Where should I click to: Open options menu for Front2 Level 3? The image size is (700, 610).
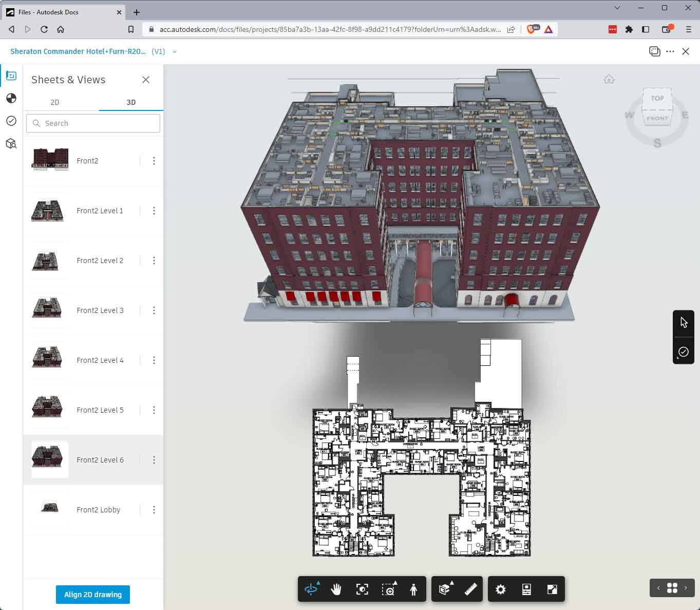click(154, 310)
